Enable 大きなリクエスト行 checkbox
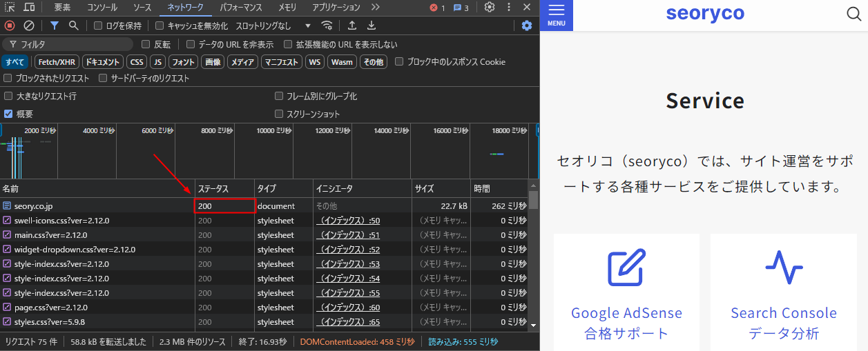Screen dimensions: 868x351 click(x=8, y=96)
